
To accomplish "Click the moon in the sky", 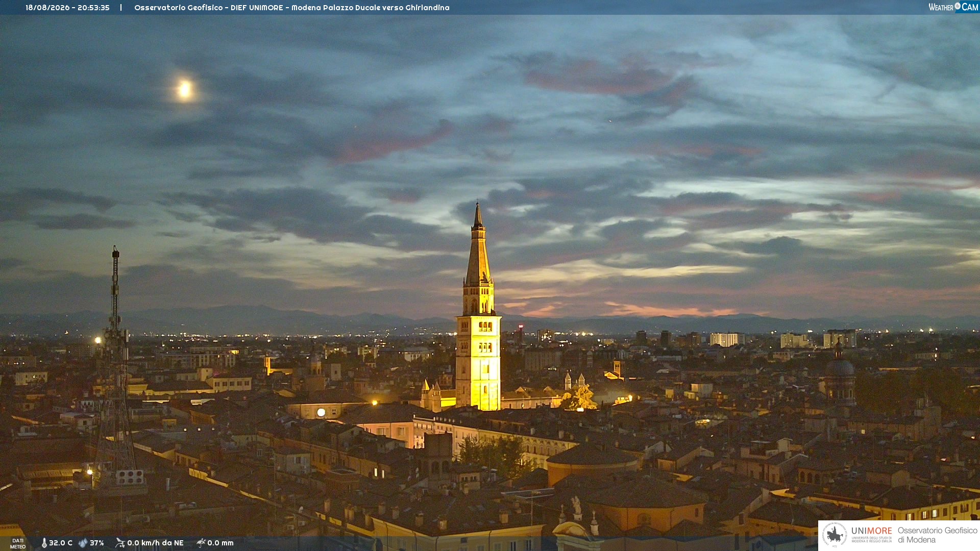I will pos(184,89).
